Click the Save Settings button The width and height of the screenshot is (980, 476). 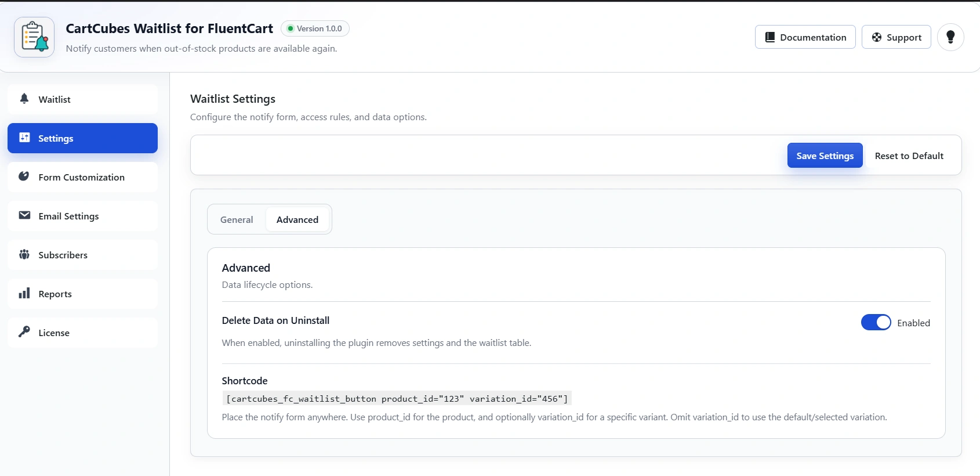point(825,156)
